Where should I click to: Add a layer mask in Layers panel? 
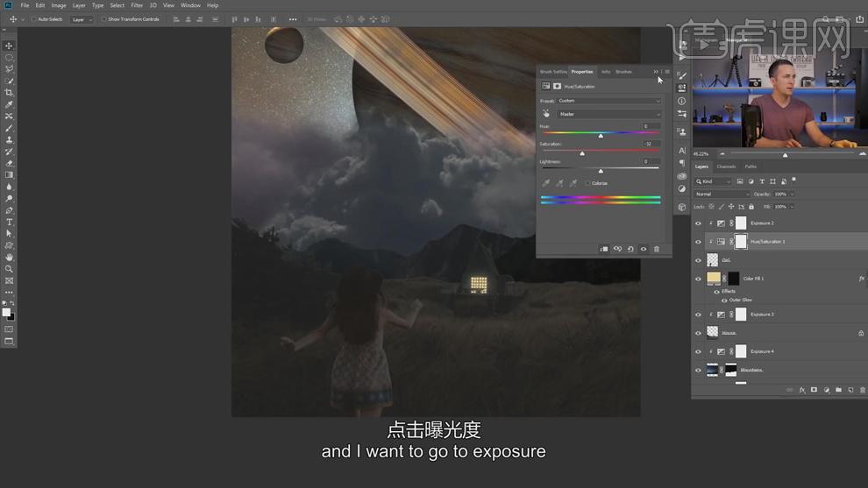[x=814, y=390]
